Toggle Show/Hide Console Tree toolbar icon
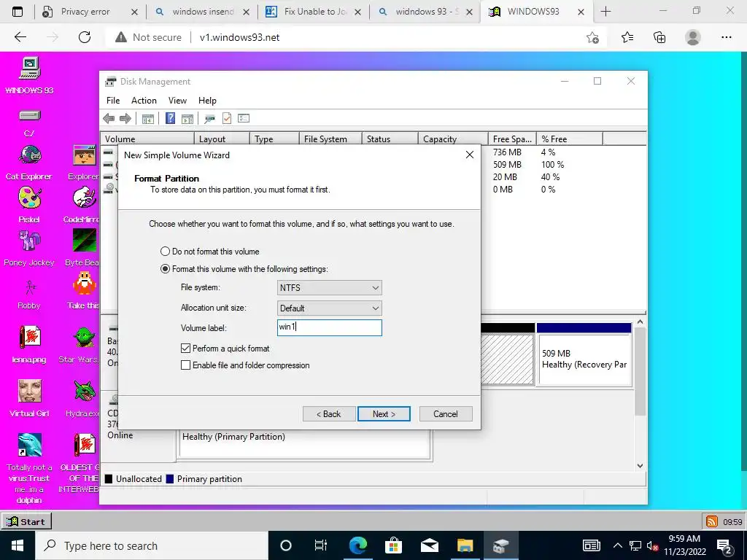Screen dimensions: 747x560 tap(147, 119)
